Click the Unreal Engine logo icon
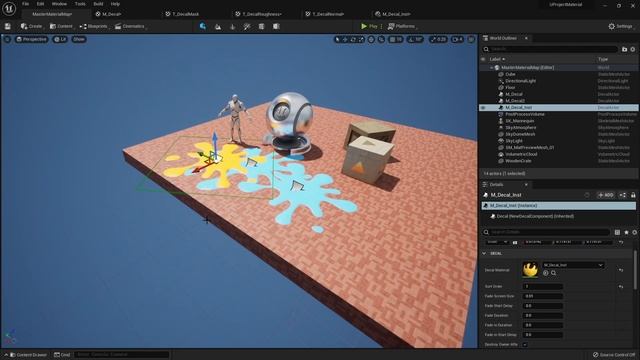640x360 pixels. tap(9, 9)
